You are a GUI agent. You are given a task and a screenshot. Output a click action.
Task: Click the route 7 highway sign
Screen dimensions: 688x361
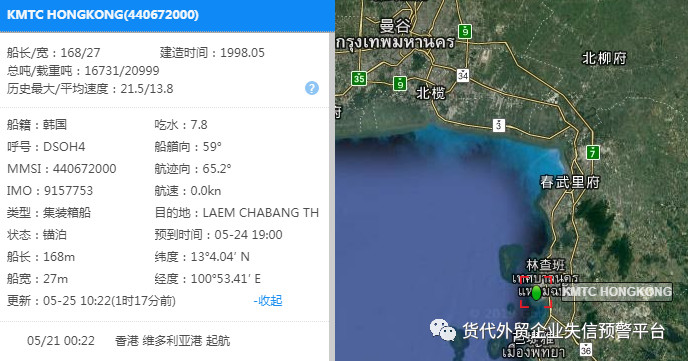(x=593, y=153)
